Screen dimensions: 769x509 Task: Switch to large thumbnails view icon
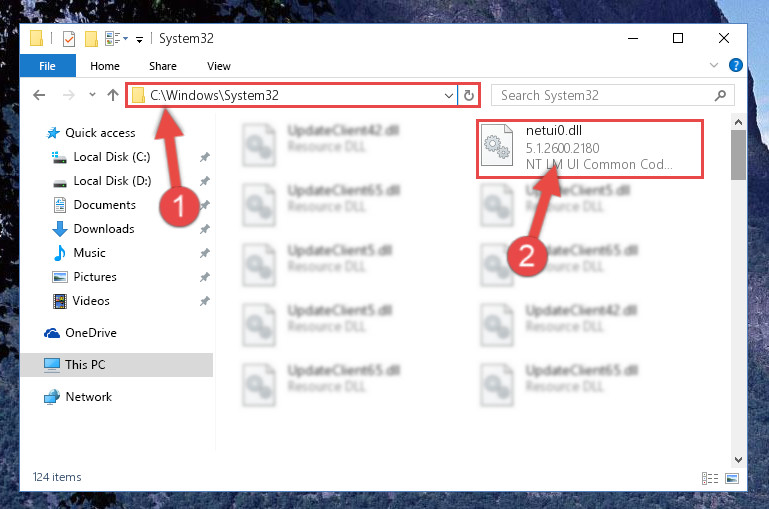(x=732, y=478)
